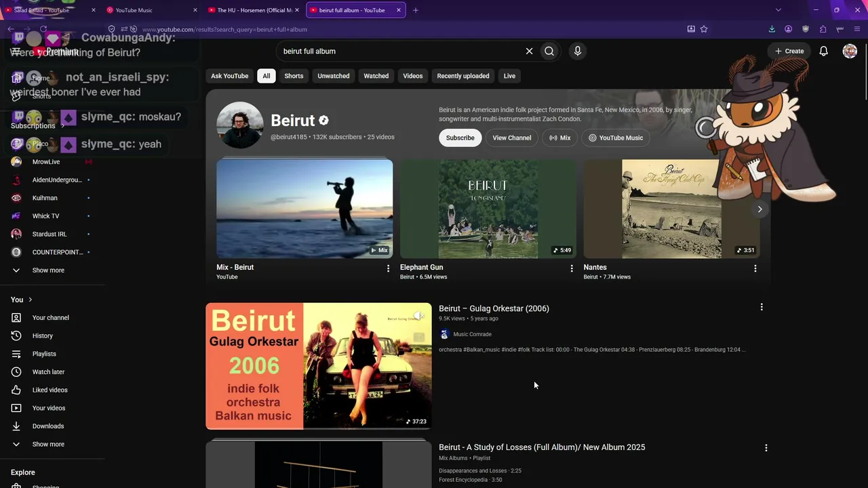Bookmark this page with the star icon
868x488 pixels.
[704, 29]
